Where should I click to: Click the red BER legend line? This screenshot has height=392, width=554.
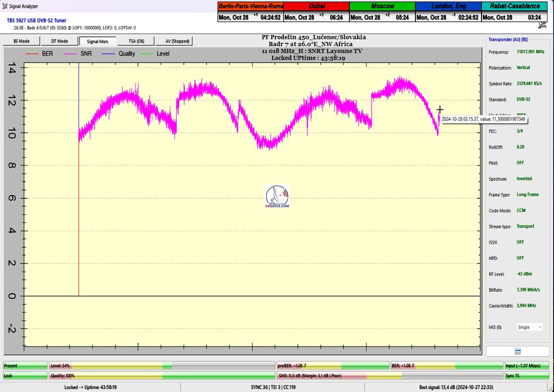pyautogui.click(x=32, y=54)
